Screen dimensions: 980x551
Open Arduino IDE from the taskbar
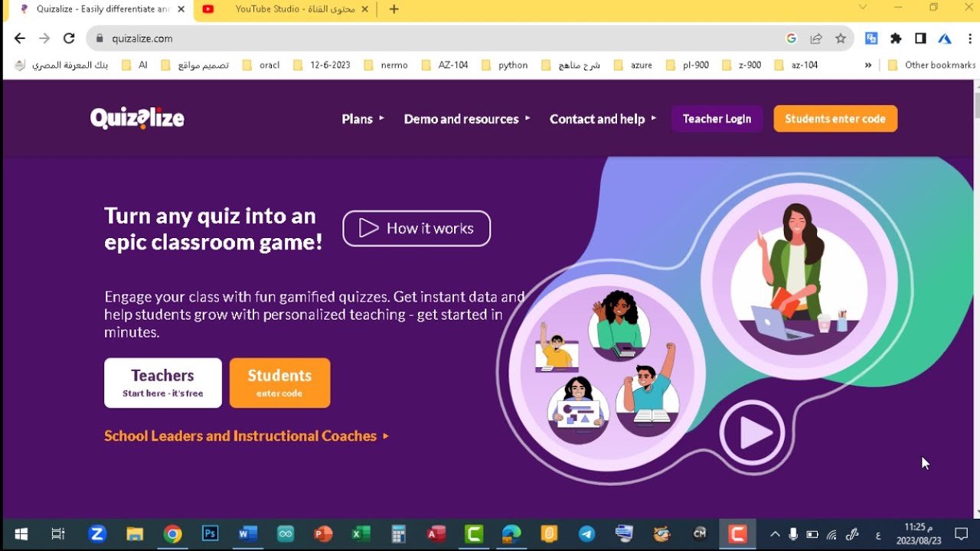pyautogui.click(x=286, y=534)
